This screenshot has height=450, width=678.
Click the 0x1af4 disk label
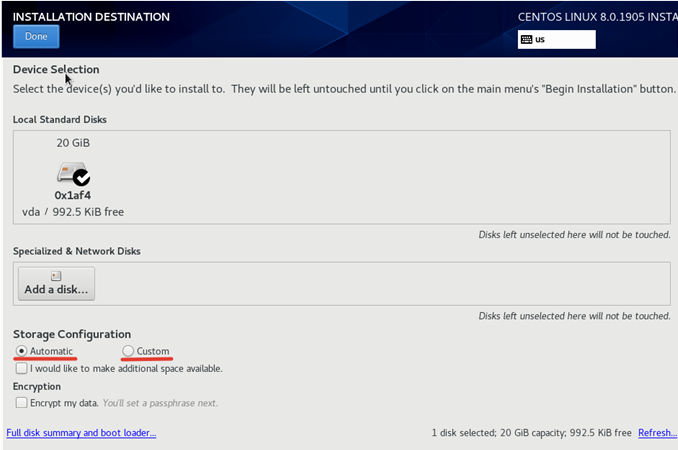(x=73, y=195)
